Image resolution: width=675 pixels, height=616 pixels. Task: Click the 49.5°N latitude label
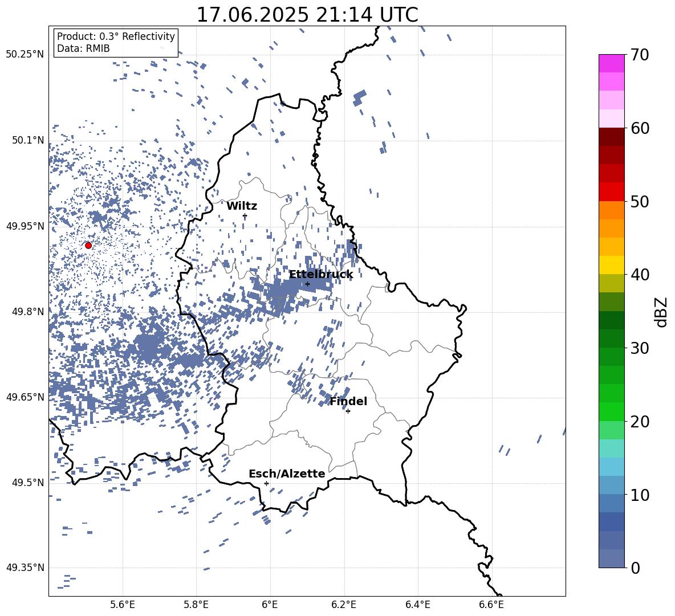point(27,483)
